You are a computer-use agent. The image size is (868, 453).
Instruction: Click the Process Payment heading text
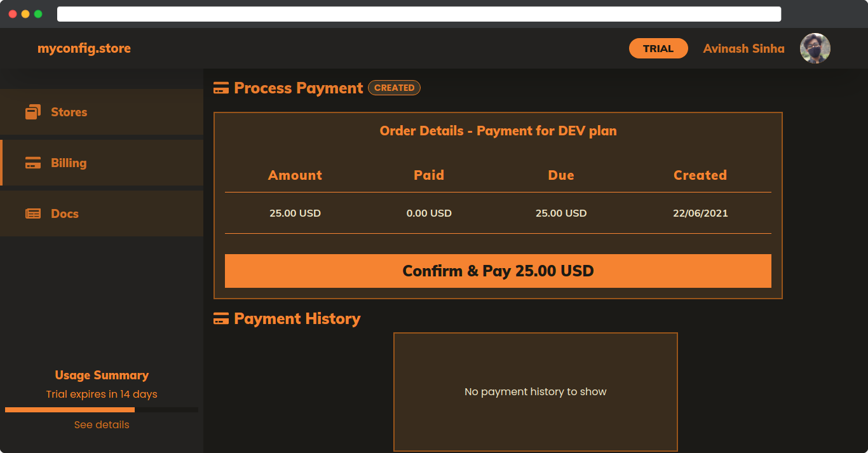pyautogui.click(x=299, y=88)
